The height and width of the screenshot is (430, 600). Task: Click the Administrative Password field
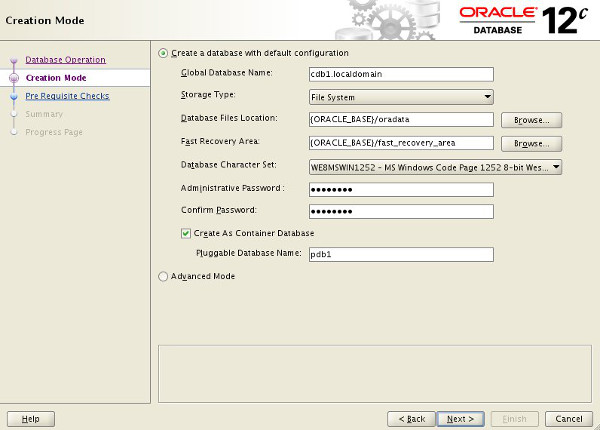tap(401, 189)
